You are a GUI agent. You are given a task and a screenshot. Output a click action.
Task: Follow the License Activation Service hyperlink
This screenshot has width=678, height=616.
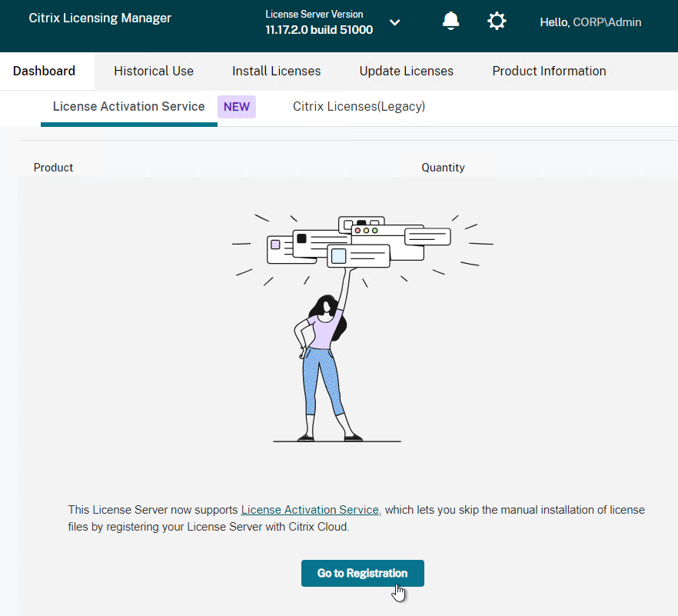pos(310,510)
